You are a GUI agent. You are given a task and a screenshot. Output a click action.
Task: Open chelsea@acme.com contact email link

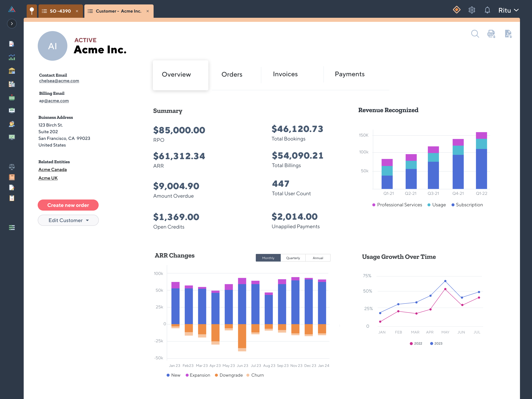(x=59, y=81)
